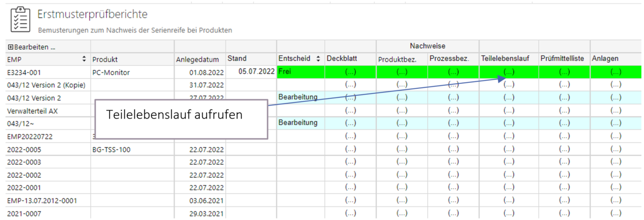Open Teilelebenslauf (...) for E3234-001
This screenshot has height=220, width=644.
click(x=509, y=72)
